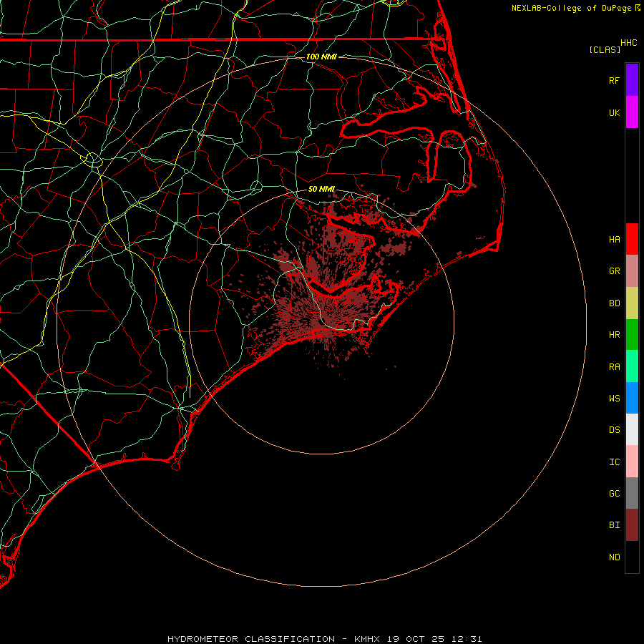644x644 pixels.
Task: Click the [CLAS] units label
Action: [605, 49]
